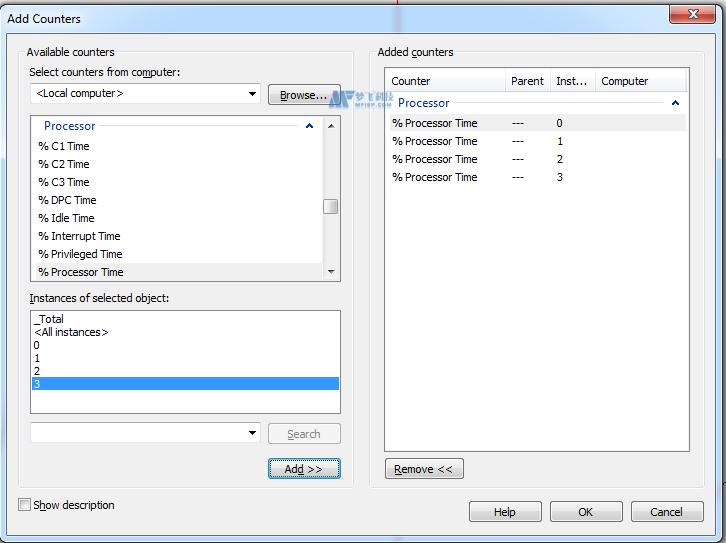Select the % Interrupt Time counter
Image resolution: width=726 pixels, height=543 pixels.
pyautogui.click(x=79, y=236)
